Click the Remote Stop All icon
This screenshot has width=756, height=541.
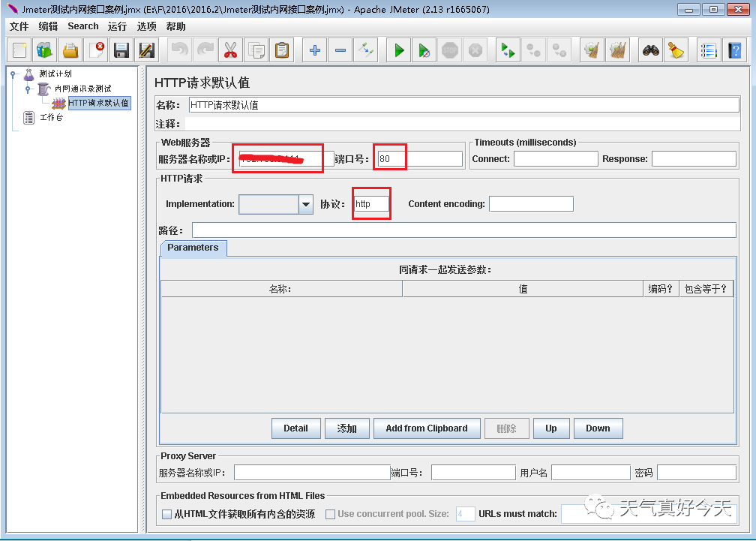534,50
